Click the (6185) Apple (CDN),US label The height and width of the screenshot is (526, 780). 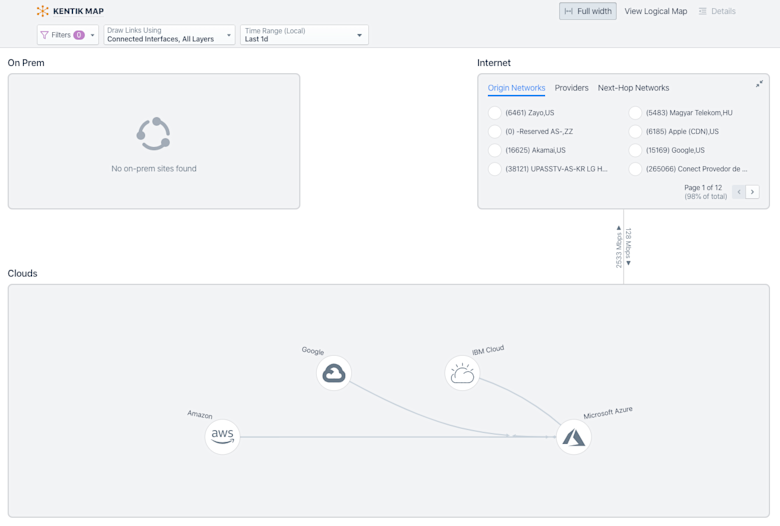682,131
